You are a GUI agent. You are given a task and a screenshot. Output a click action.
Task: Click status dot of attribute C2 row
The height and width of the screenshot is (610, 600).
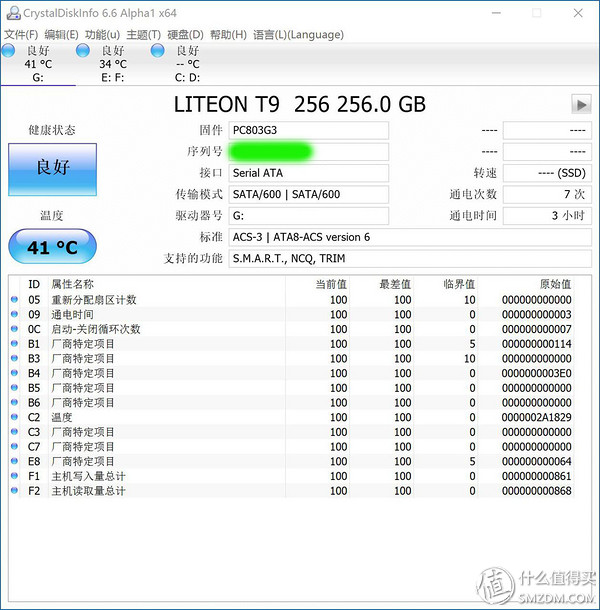tap(14, 417)
